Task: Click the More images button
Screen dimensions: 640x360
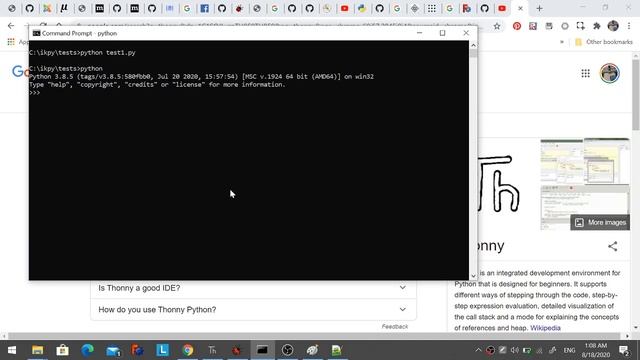Action: click(600, 222)
